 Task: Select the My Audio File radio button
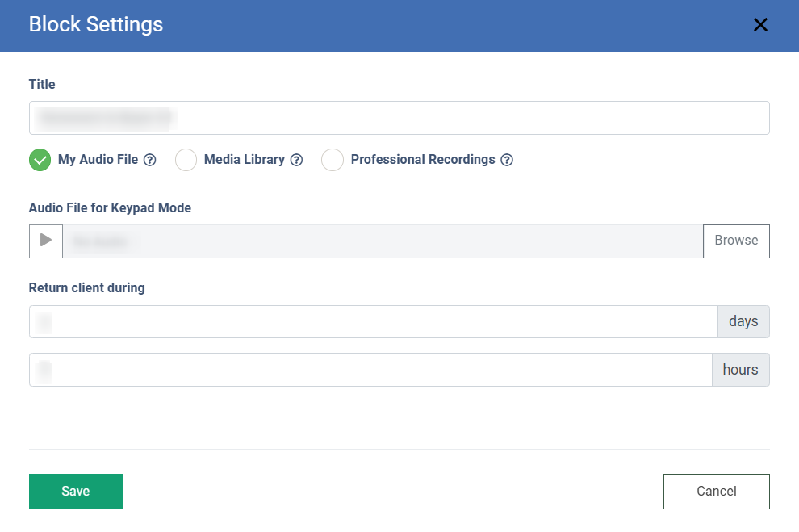40,160
